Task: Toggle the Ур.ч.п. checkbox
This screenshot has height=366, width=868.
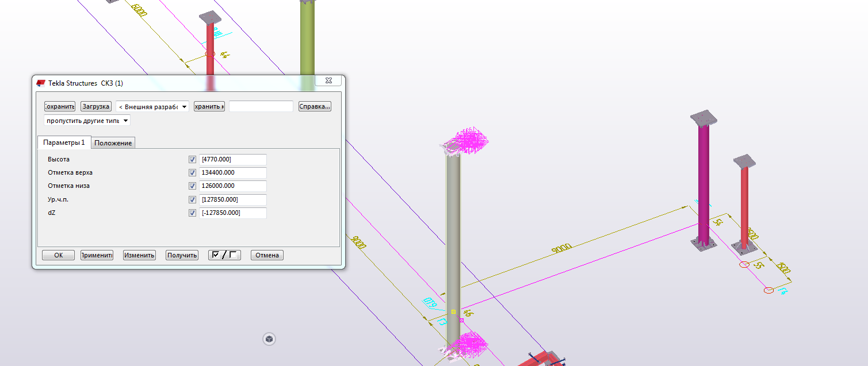Action: (192, 199)
